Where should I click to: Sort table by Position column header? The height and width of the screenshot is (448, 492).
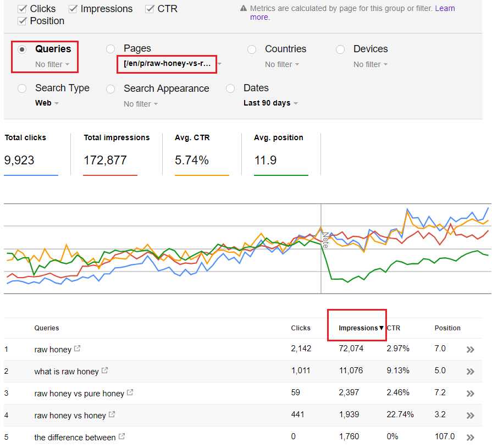(x=447, y=328)
